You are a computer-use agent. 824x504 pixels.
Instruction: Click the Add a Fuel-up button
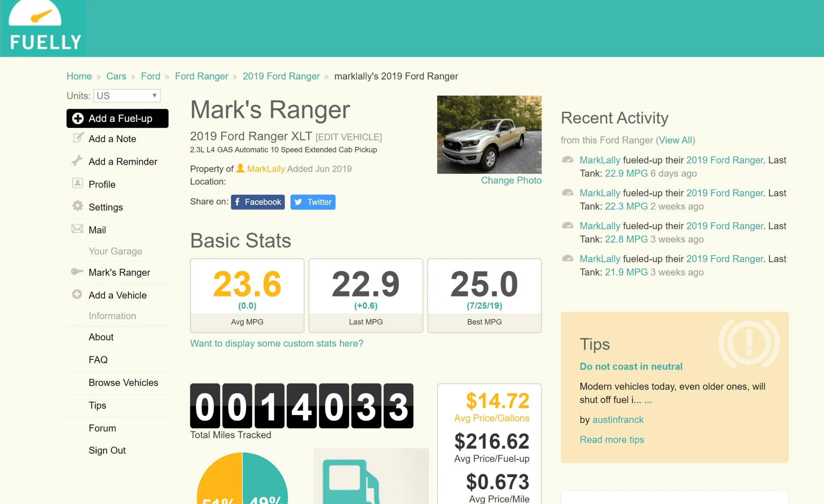(x=117, y=118)
